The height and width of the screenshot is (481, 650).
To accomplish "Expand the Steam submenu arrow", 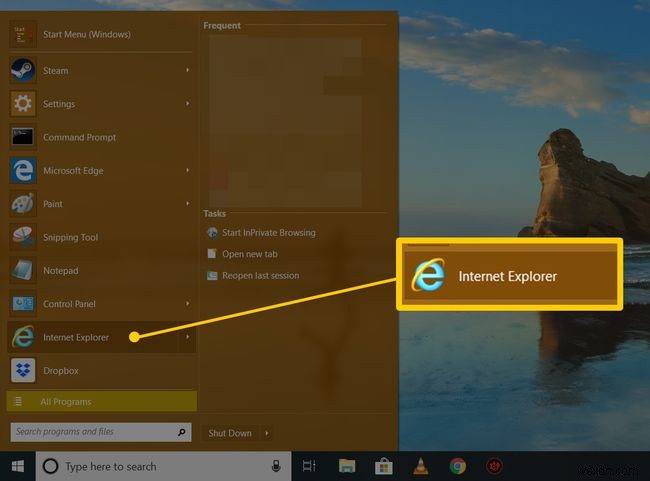I will click(x=188, y=70).
